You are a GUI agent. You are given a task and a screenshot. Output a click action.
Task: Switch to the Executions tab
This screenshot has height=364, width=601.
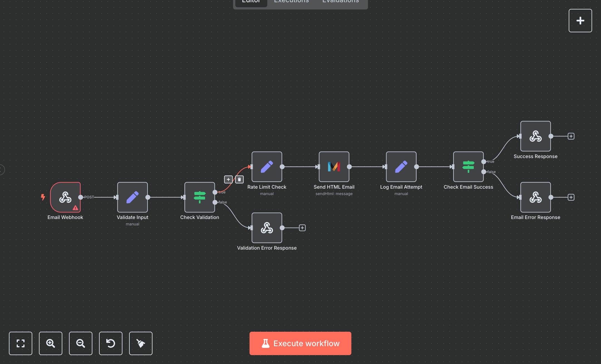point(291,2)
